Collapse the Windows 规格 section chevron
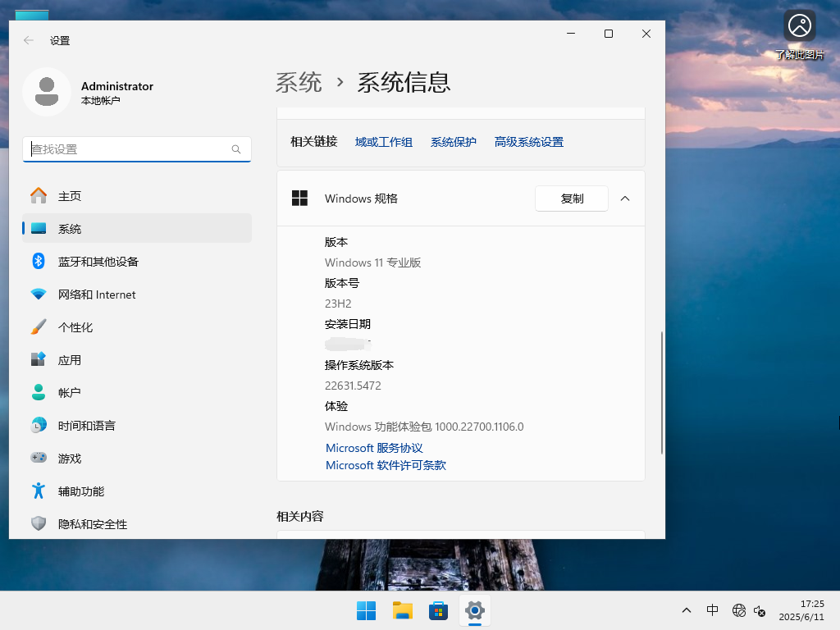Viewport: 840px width, 630px height. (624, 199)
